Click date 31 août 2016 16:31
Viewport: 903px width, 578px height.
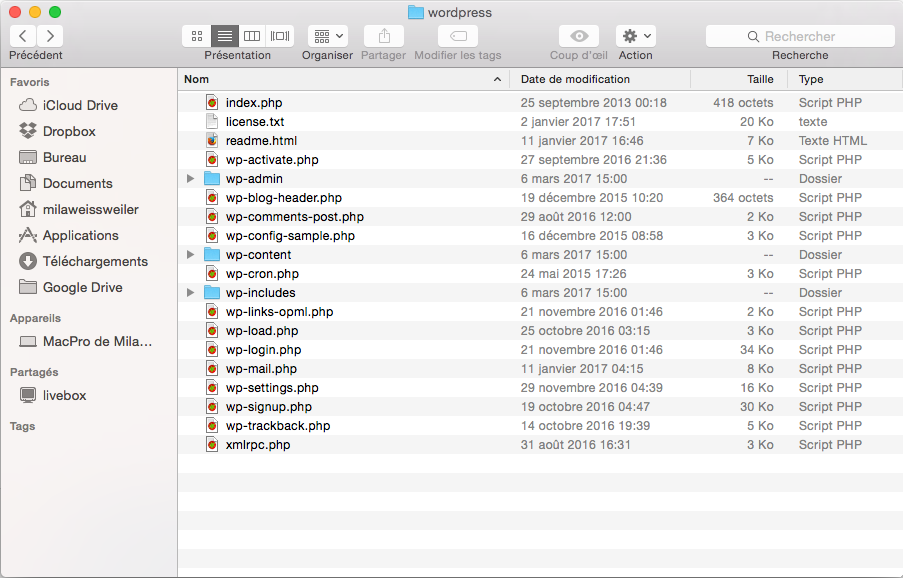(575, 444)
